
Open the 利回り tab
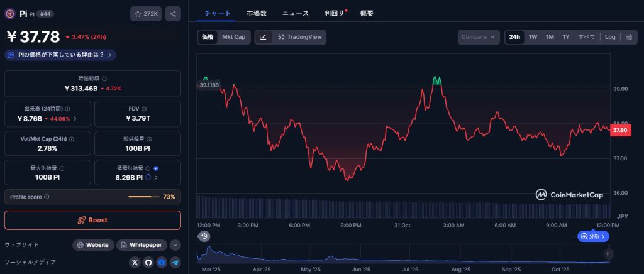335,14
